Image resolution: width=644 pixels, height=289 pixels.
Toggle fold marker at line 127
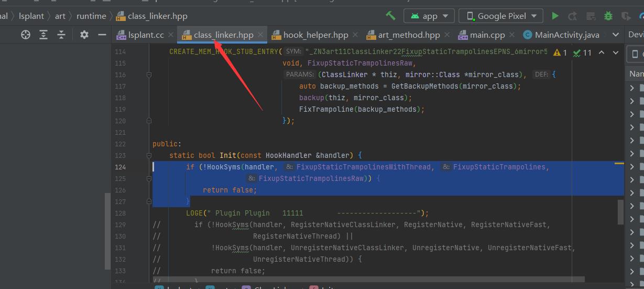(x=149, y=202)
